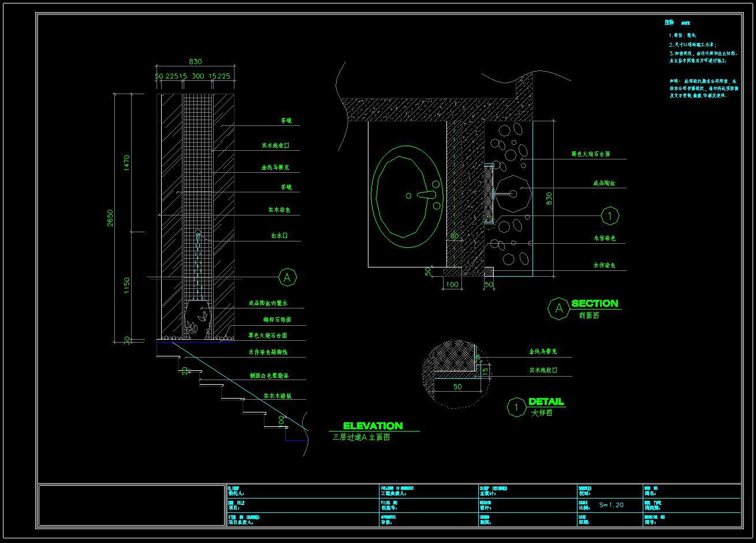Click the 鹅卵石饰面 label
This screenshot has height=543, width=756.
pyautogui.click(x=277, y=319)
